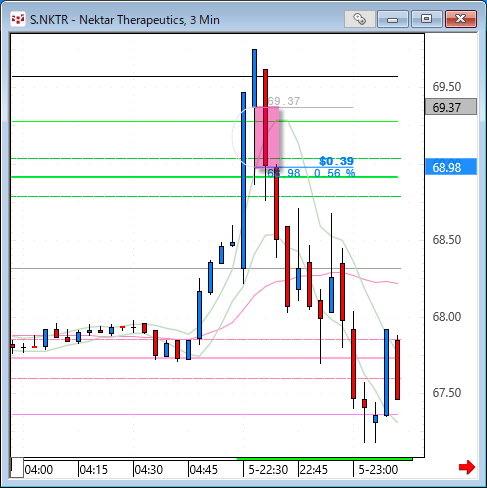
Task: Close the S.NKTR chart window
Action: coord(461,19)
